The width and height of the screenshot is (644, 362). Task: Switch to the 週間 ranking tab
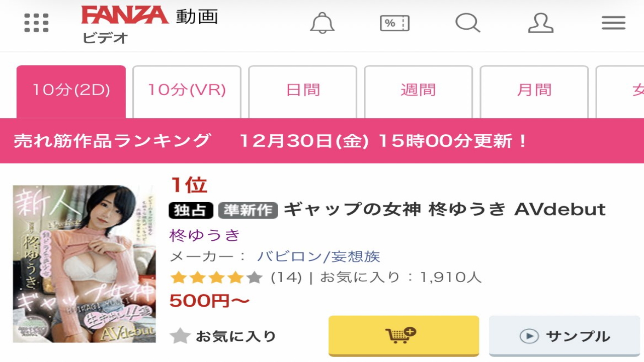419,92
